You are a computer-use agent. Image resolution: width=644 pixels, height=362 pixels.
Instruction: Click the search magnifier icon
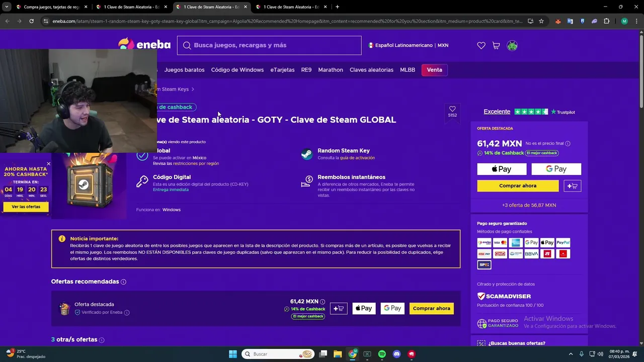[x=187, y=45]
